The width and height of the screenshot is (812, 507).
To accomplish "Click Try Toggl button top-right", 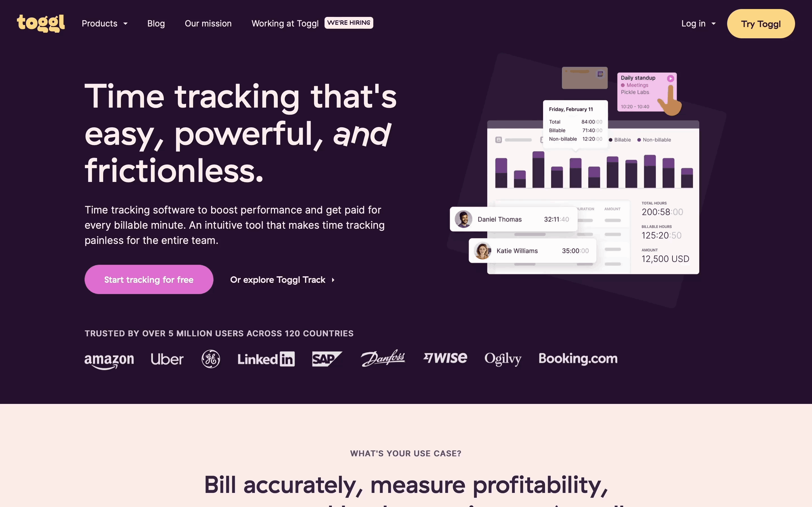I will (x=761, y=23).
